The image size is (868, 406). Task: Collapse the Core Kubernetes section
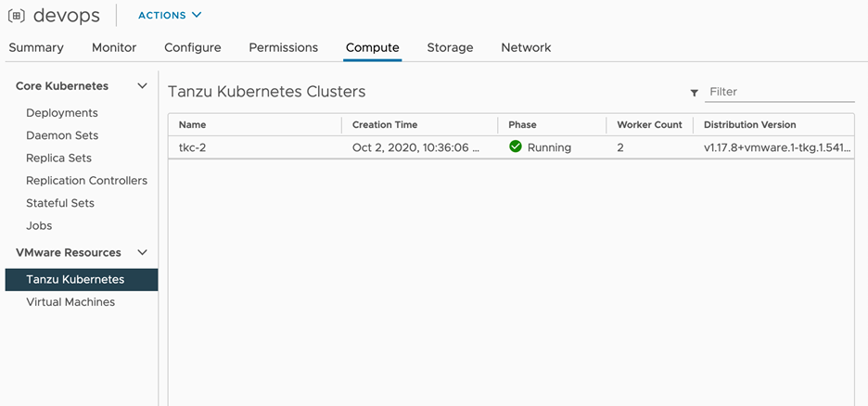(x=142, y=86)
